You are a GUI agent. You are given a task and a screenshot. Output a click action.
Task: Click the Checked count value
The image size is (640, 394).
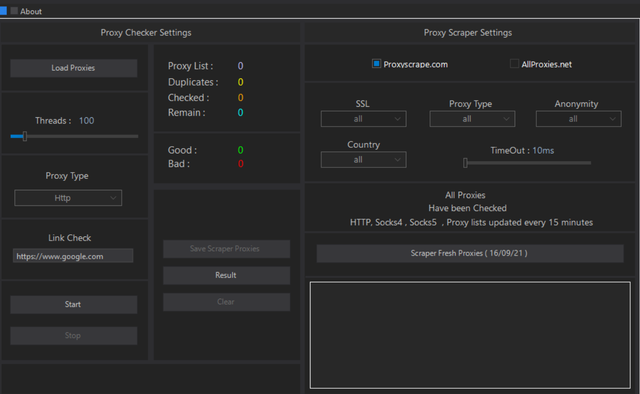[x=240, y=98]
